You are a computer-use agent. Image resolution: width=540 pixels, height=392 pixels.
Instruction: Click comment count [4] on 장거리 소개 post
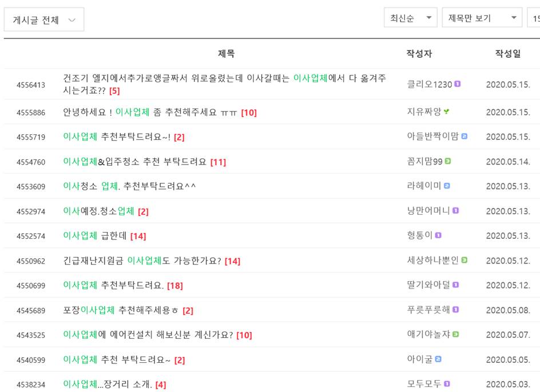[x=161, y=385]
